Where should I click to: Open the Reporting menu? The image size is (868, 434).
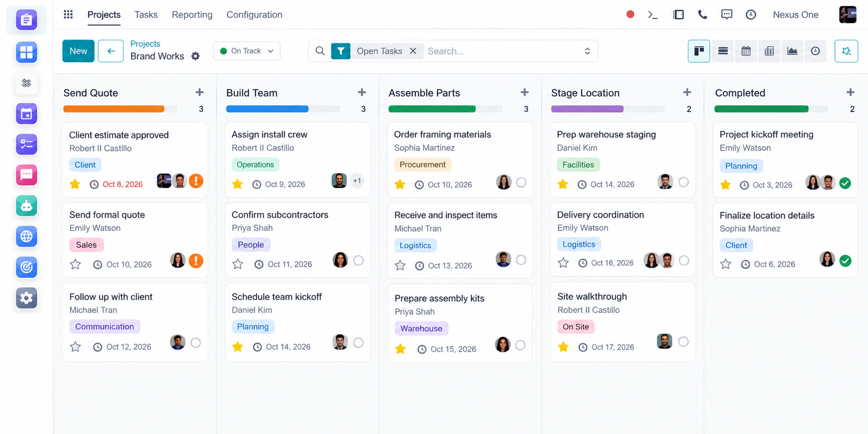click(192, 15)
